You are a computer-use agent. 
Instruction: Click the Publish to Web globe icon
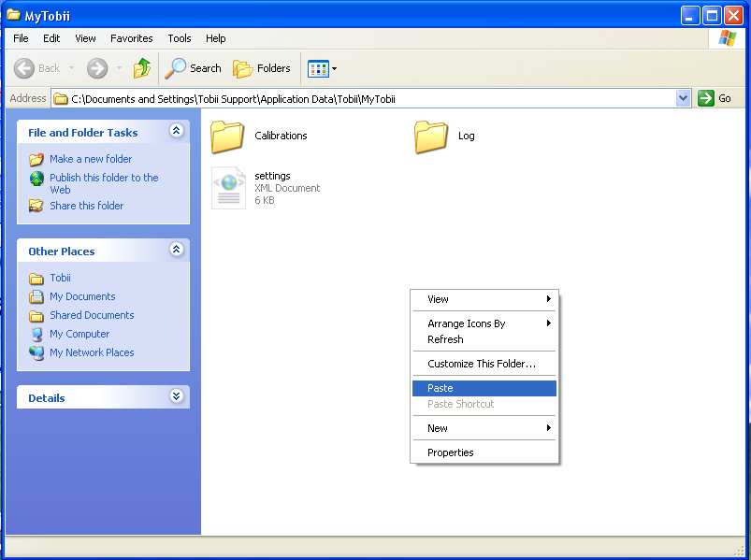pos(36,179)
